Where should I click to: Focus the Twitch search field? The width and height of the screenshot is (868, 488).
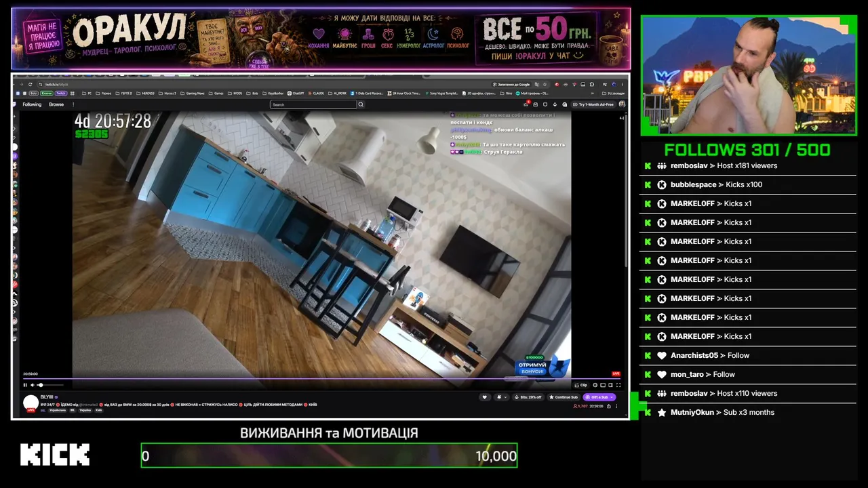tap(313, 104)
